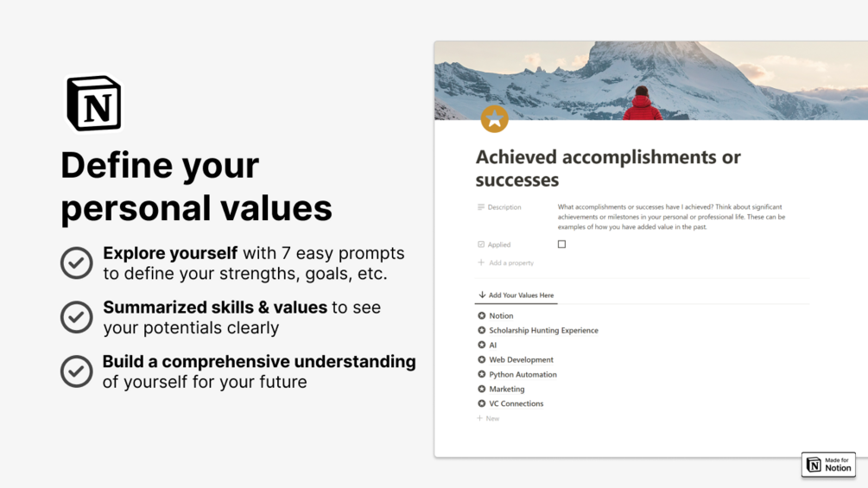Click the checkmark icon beside Explore yourself
This screenshot has height=488, width=868.
pyautogui.click(x=76, y=263)
